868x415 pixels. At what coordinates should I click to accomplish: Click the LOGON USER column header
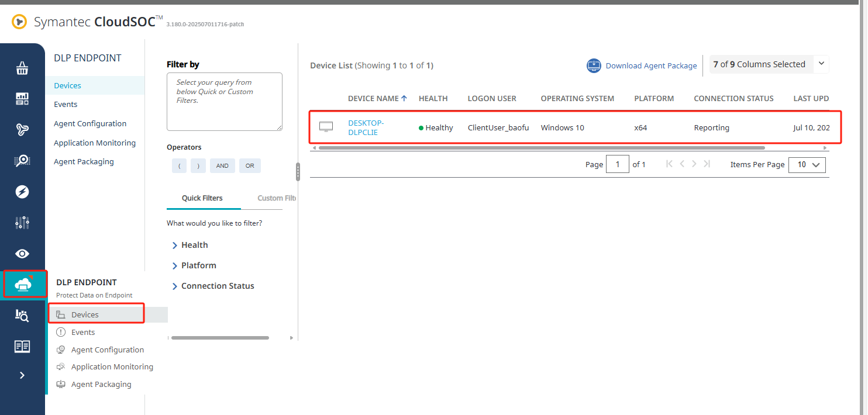[x=492, y=98]
